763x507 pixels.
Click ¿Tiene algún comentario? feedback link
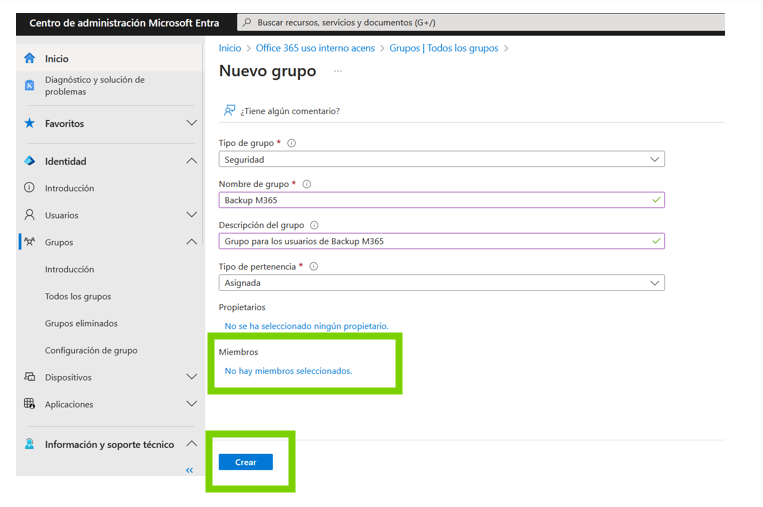point(290,111)
